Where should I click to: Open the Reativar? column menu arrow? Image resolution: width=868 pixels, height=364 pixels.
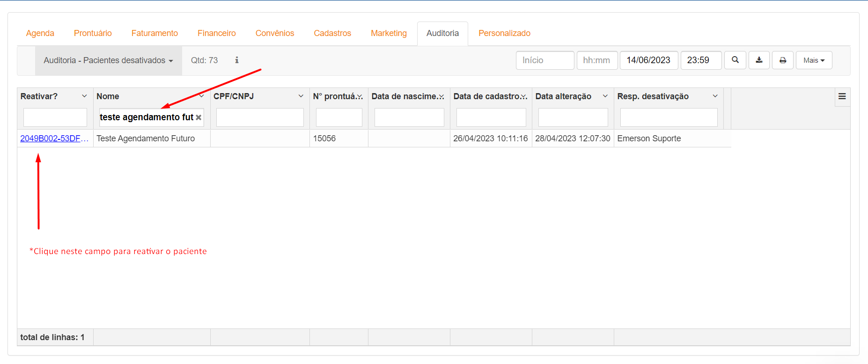click(84, 96)
